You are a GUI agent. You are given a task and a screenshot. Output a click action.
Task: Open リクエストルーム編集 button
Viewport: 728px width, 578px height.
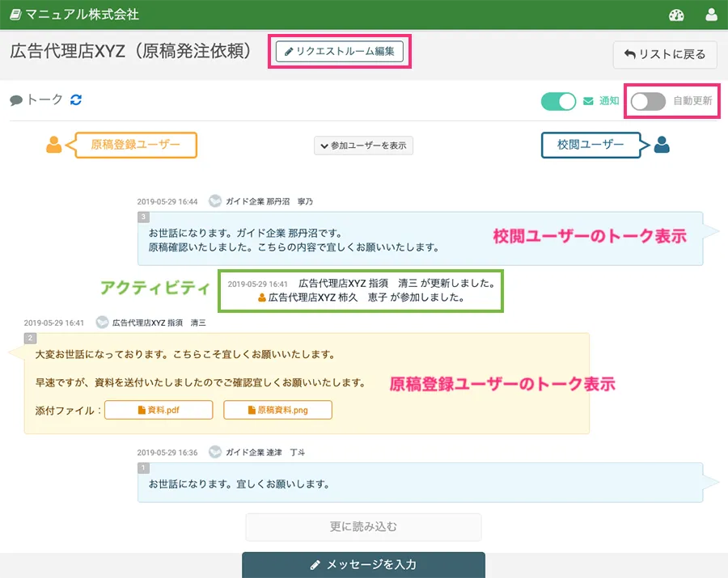tap(340, 51)
